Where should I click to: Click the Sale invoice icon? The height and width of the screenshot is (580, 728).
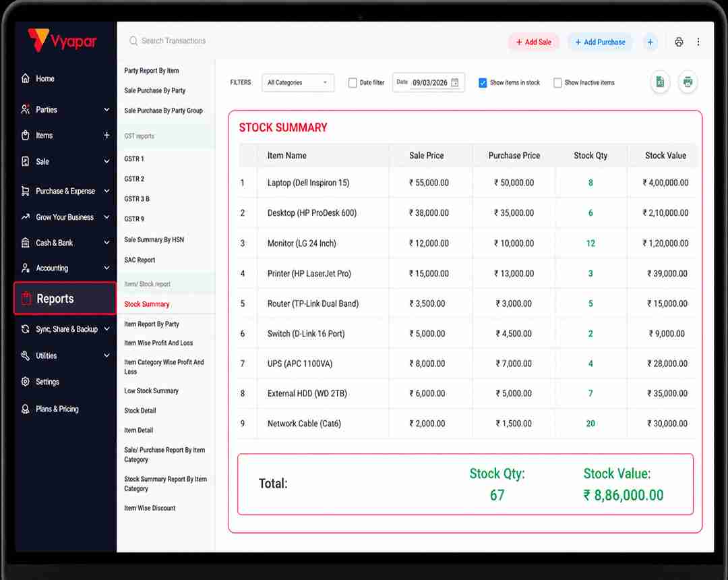(26, 161)
